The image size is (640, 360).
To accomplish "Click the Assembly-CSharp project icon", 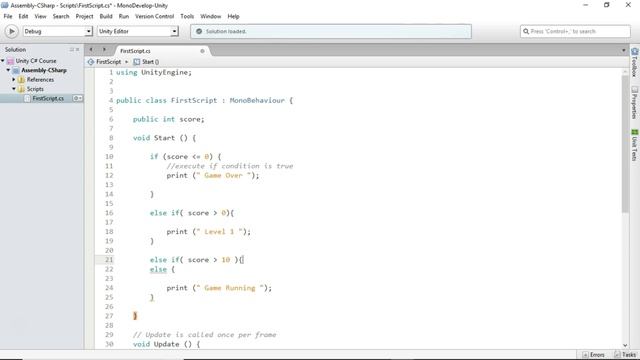I will coord(16,70).
